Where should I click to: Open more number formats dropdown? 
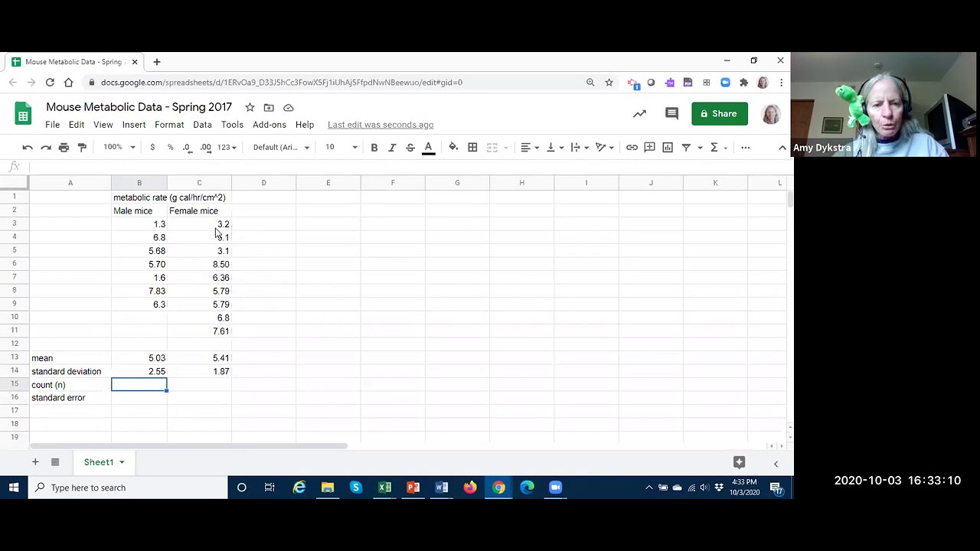[x=227, y=147]
